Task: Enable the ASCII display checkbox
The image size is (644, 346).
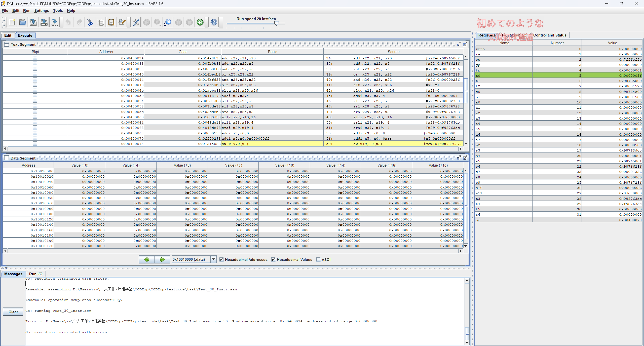Action: [x=318, y=259]
